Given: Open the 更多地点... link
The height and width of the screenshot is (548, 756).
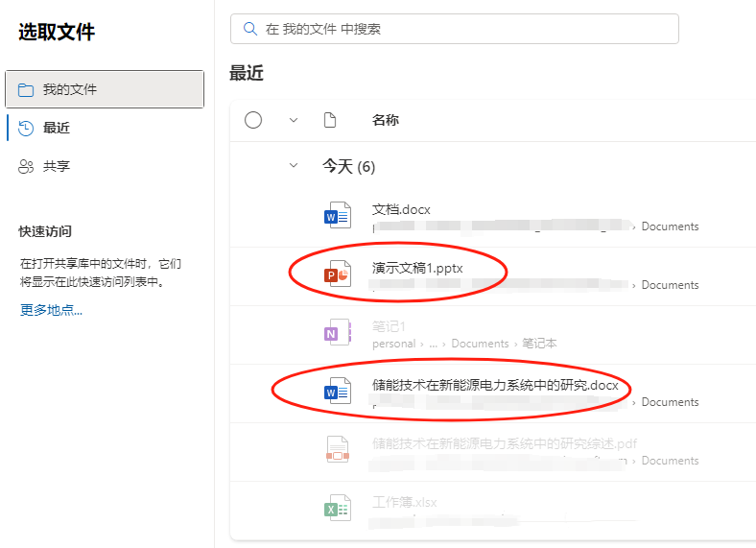Looking at the screenshot, I should [x=51, y=310].
